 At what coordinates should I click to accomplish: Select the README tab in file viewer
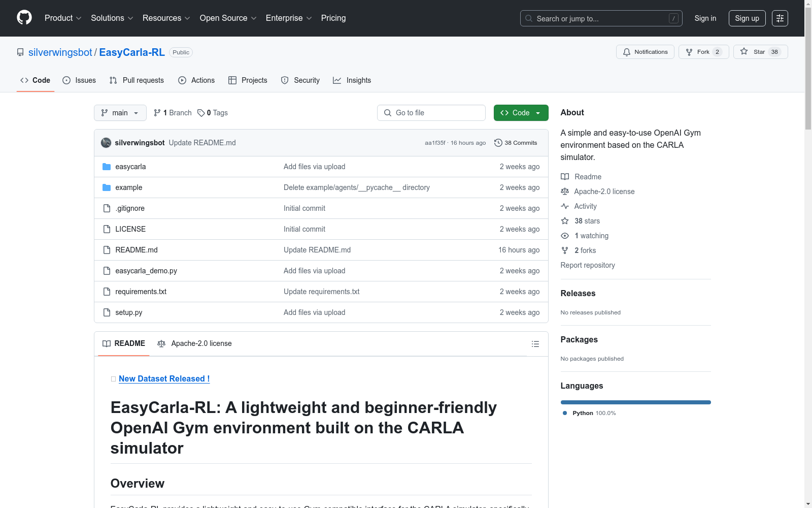click(x=124, y=343)
